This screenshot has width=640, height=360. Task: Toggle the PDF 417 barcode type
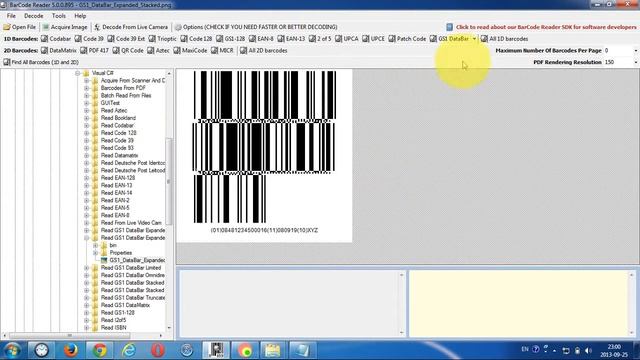click(x=94, y=51)
